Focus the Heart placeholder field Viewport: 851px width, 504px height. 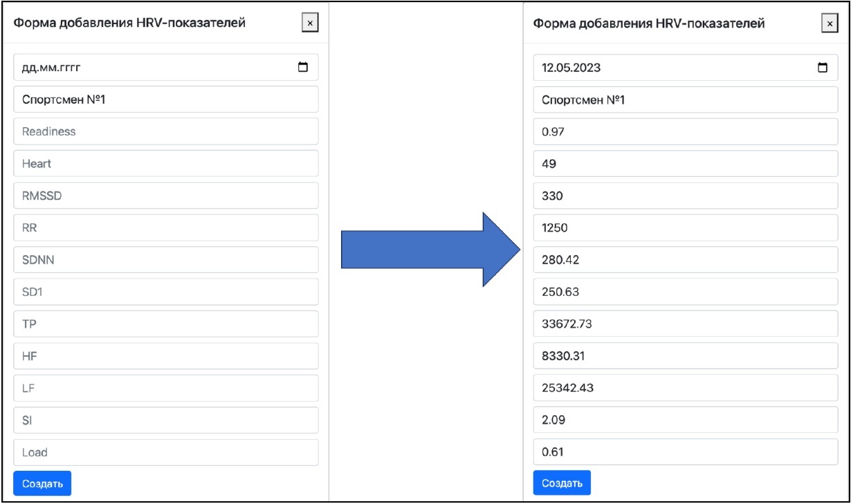(165, 164)
